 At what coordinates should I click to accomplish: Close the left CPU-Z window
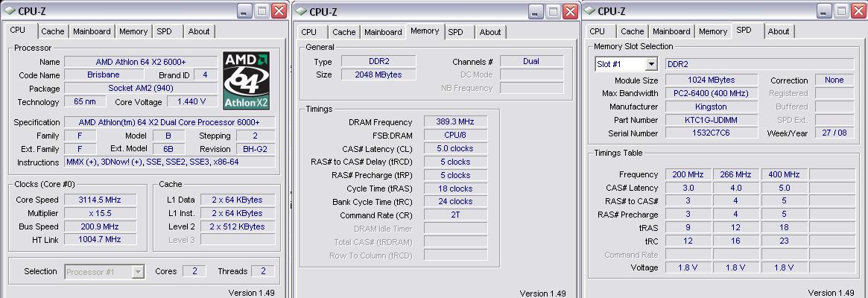[x=279, y=10]
